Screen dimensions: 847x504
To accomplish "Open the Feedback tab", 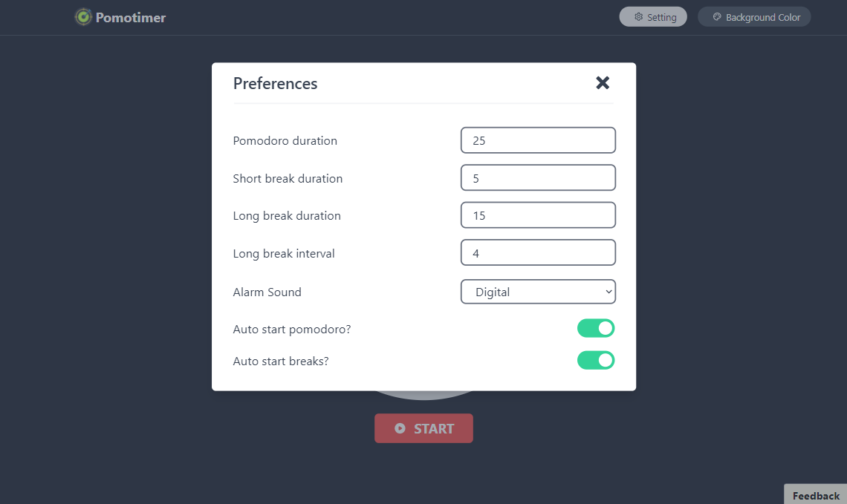I will click(816, 495).
